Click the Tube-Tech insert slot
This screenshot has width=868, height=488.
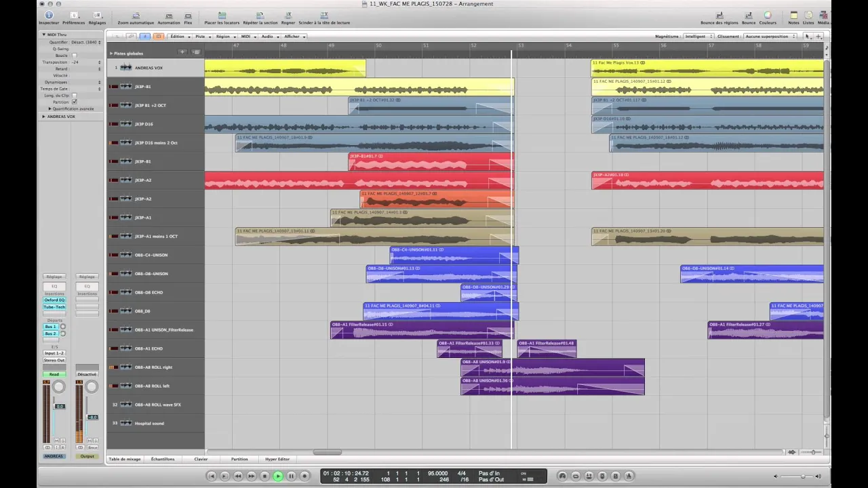click(x=54, y=307)
